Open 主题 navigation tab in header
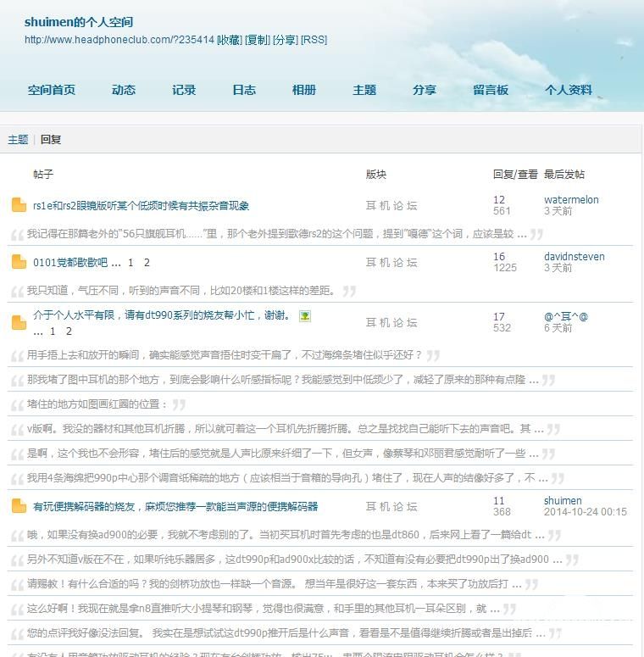 coord(364,90)
